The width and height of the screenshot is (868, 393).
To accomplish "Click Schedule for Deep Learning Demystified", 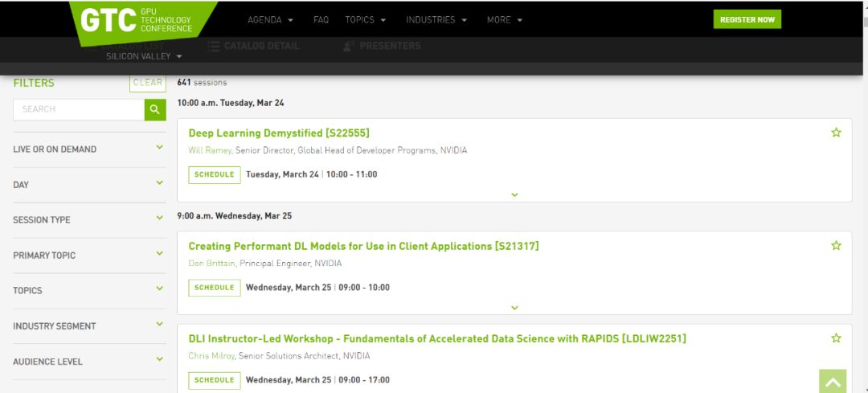I will click(x=215, y=175).
